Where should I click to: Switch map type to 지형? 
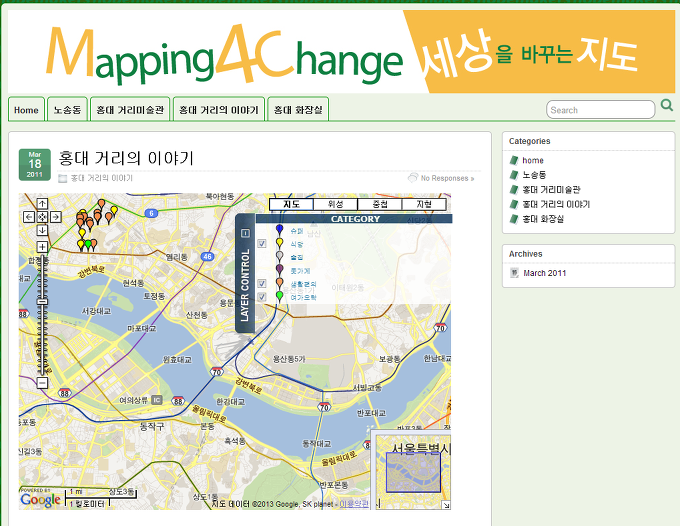(424, 204)
